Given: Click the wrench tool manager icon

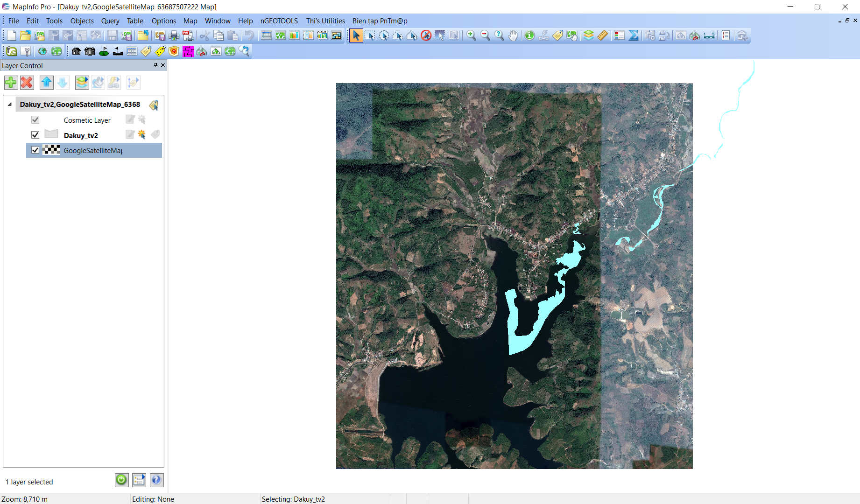Looking at the screenshot, I should click(26, 51).
